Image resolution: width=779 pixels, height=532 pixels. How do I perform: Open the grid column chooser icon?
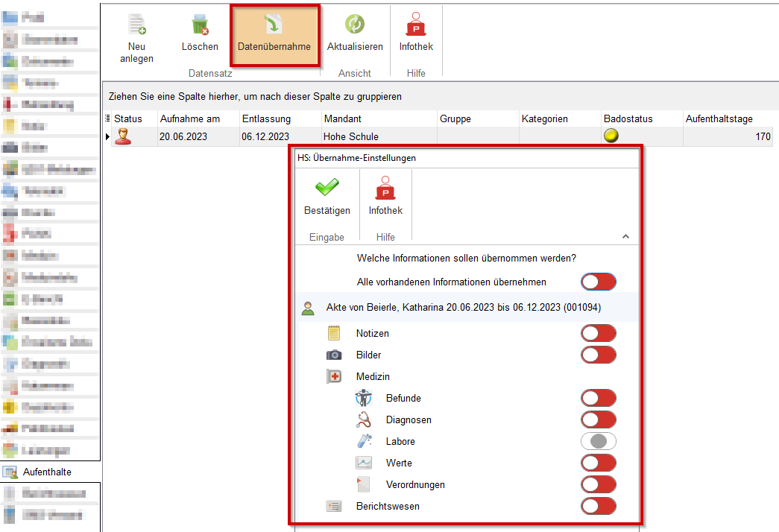pos(107,118)
